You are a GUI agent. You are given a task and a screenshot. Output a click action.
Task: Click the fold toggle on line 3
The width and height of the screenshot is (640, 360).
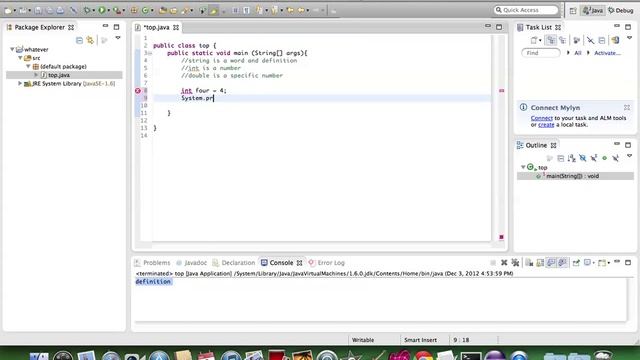point(150,53)
